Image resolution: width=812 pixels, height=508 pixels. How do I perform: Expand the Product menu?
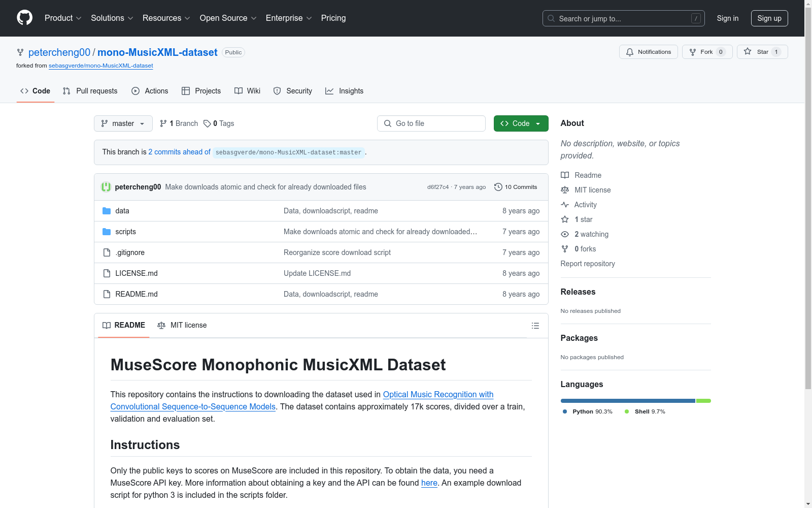(63, 18)
